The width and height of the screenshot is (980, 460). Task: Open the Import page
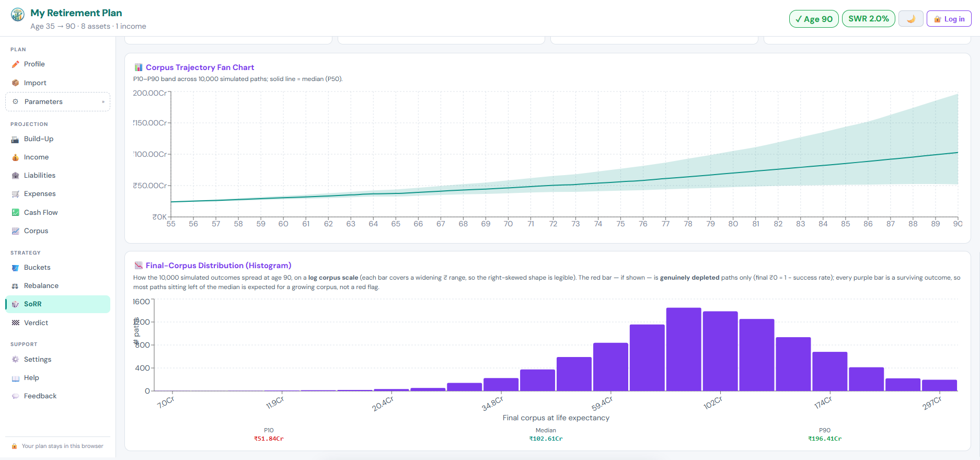click(57, 83)
